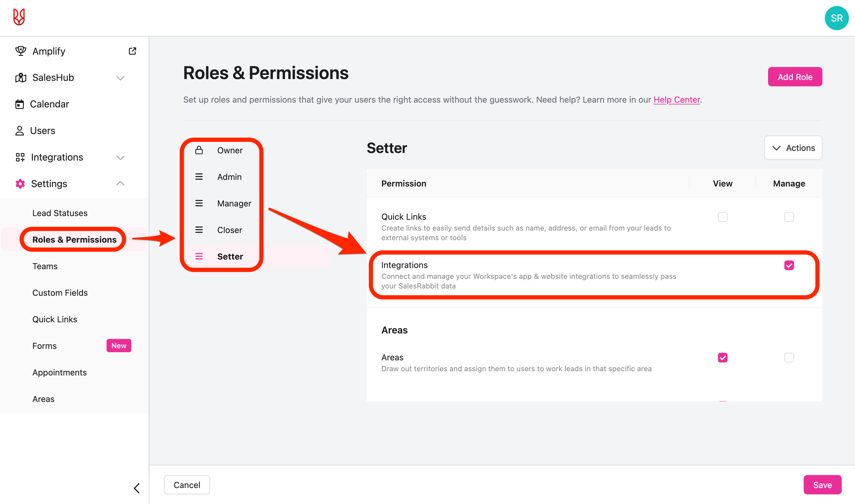Open the Help Center link
Viewport: 855px width, 504px height.
click(x=676, y=100)
